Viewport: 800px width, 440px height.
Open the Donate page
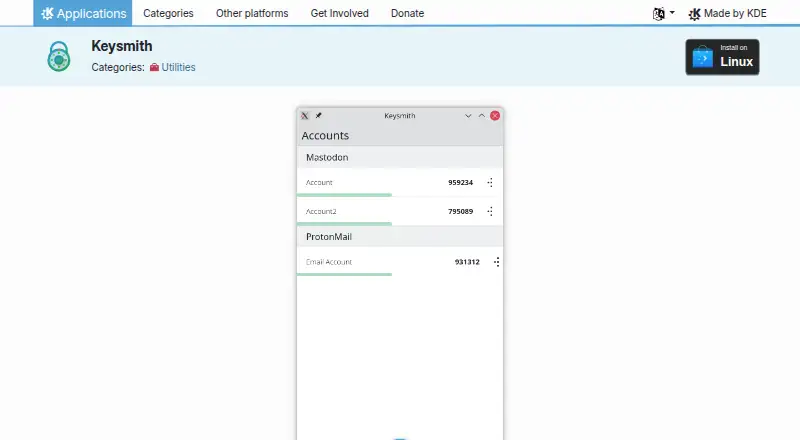click(407, 13)
